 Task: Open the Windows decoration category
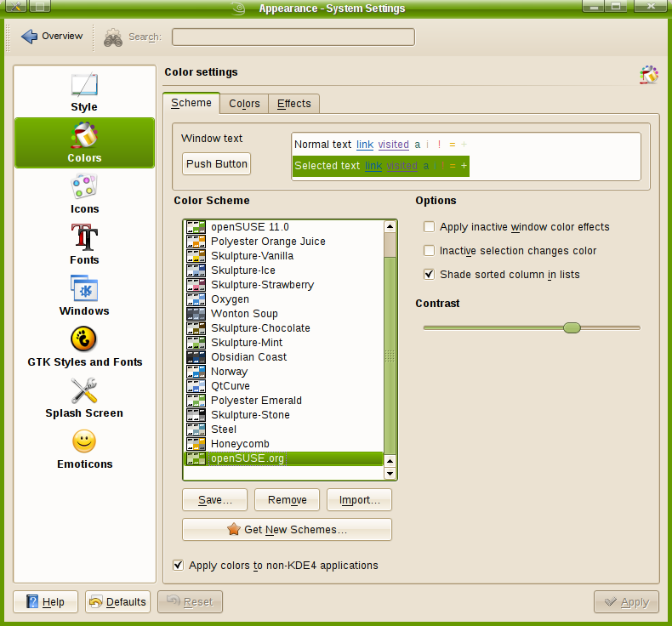84,296
